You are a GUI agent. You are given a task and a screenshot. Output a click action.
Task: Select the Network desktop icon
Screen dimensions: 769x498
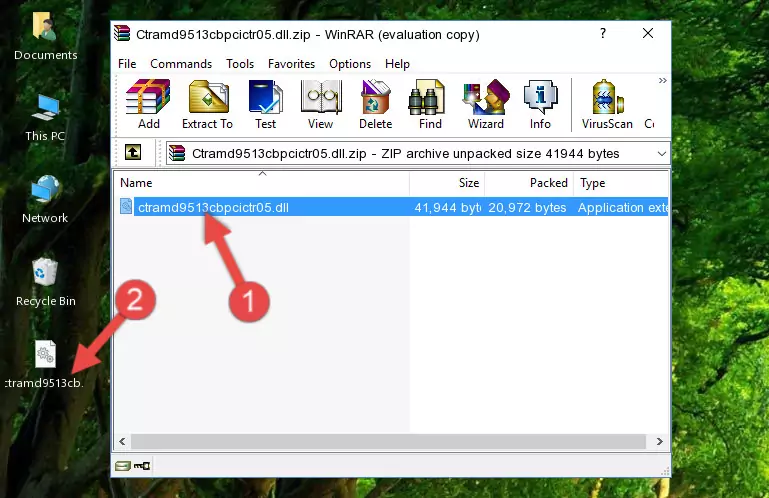pyautogui.click(x=45, y=199)
